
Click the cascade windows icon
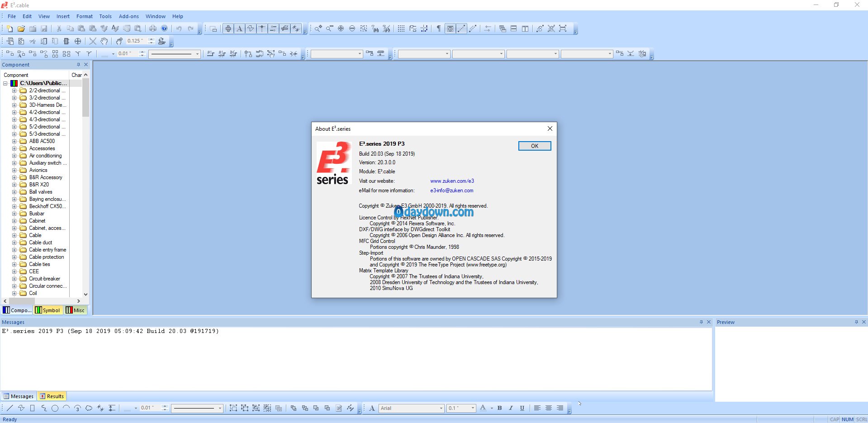pyautogui.click(x=503, y=29)
